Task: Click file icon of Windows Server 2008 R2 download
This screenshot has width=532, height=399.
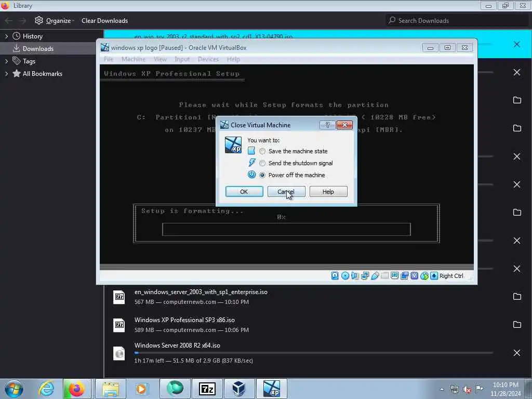Action: [x=119, y=353]
